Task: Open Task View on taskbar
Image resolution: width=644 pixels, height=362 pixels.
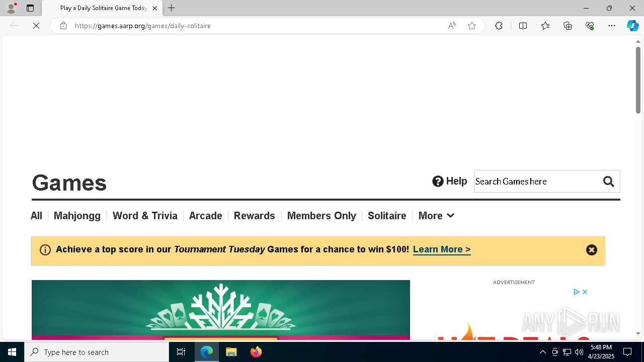Action: tap(181, 352)
